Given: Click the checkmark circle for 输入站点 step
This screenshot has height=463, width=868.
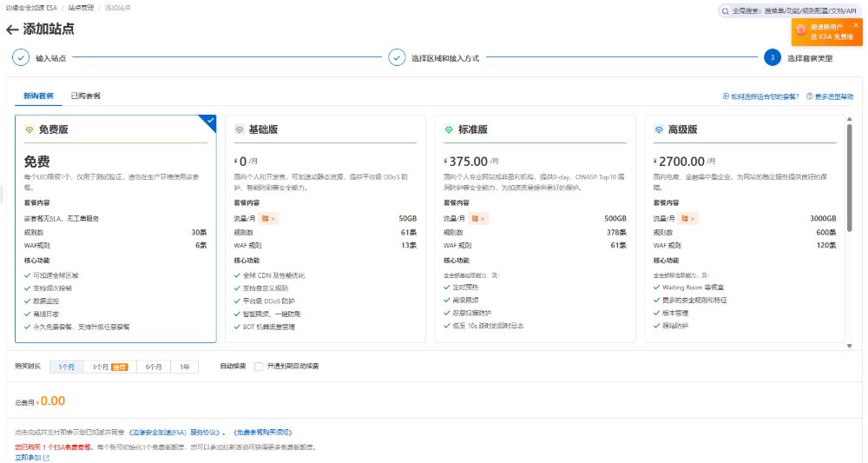Looking at the screenshot, I should click(20, 58).
